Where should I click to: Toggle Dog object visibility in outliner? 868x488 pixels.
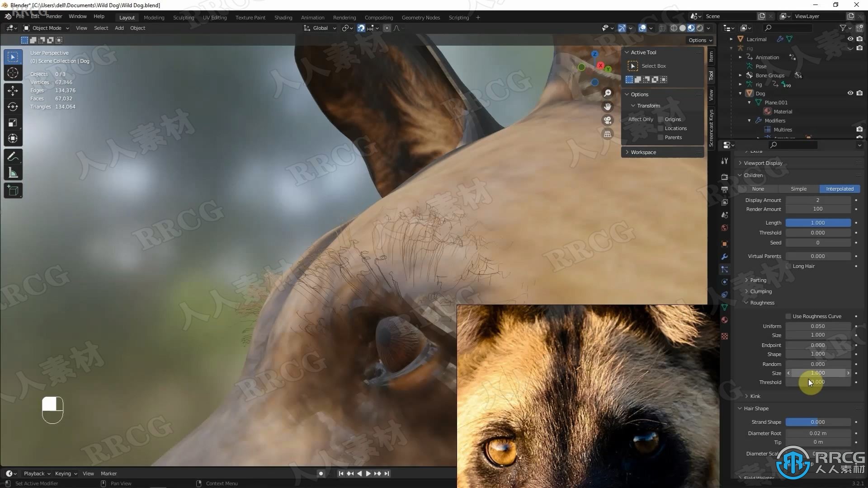click(x=850, y=93)
